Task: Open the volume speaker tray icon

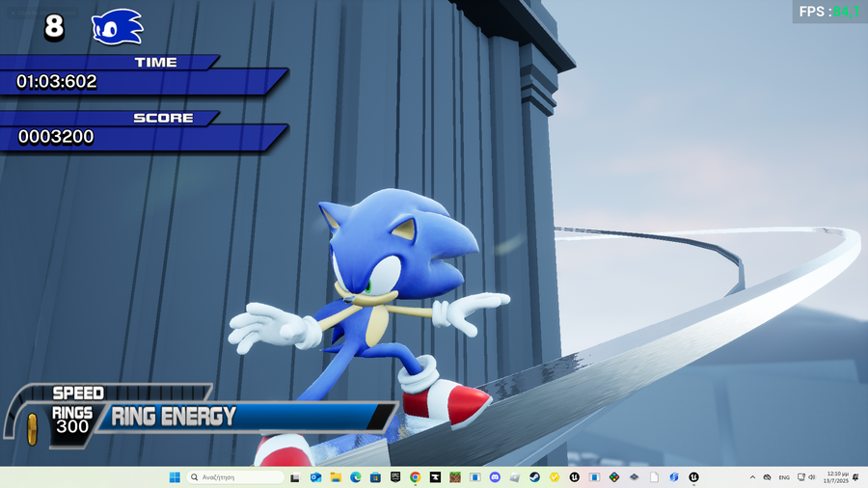Action: click(812, 477)
